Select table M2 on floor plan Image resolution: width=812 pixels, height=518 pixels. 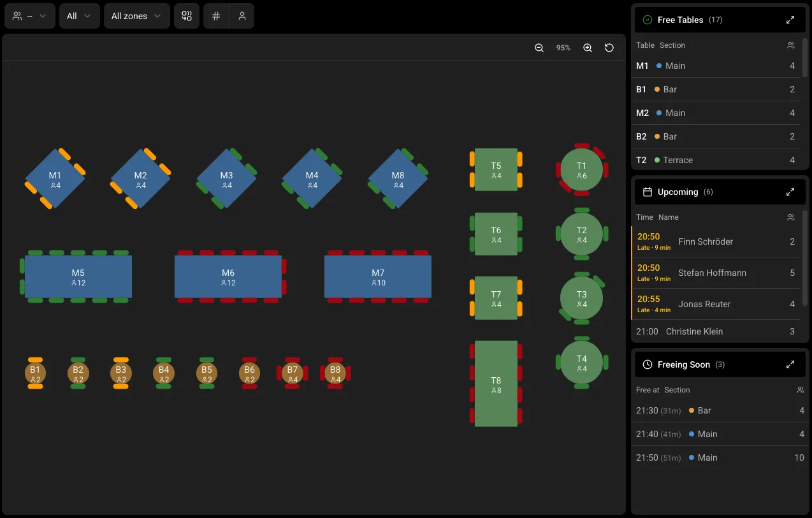141,179
